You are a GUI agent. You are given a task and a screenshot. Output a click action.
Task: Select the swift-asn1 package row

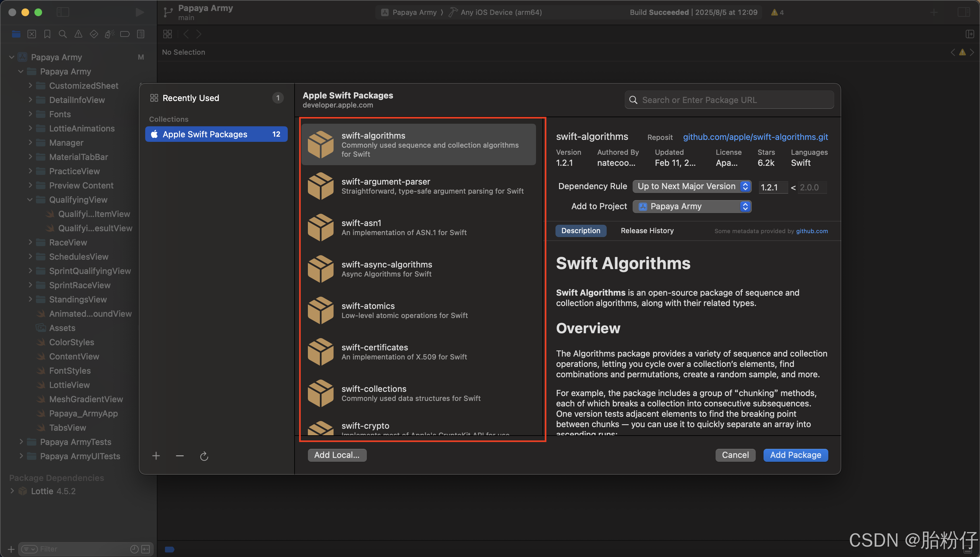coord(418,228)
